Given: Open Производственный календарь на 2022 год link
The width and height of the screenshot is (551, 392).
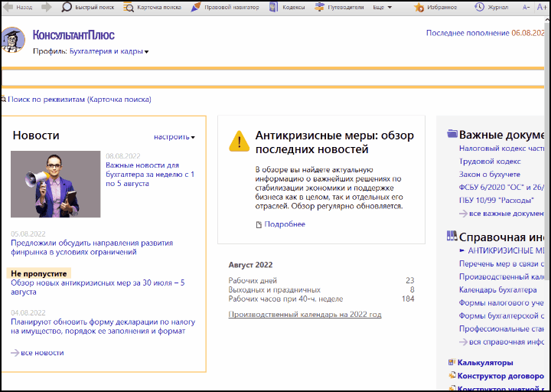Looking at the screenshot, I should (x=305, y=315).
